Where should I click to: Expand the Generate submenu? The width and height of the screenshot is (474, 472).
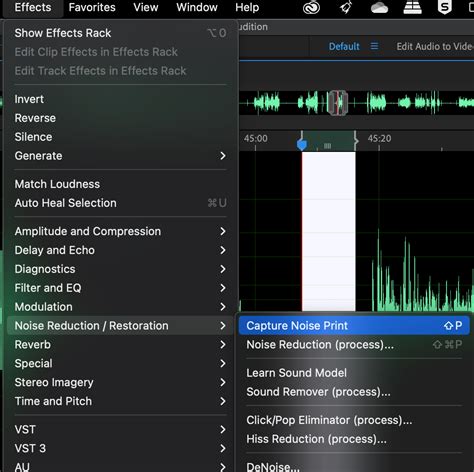120,156
